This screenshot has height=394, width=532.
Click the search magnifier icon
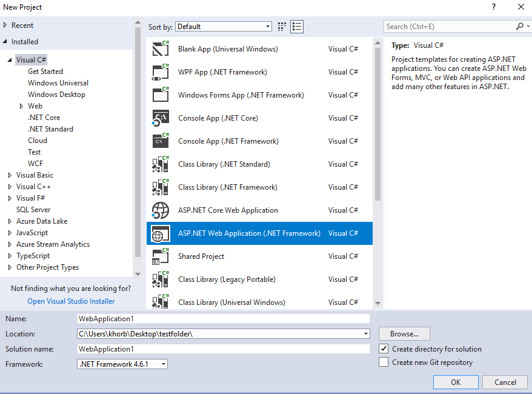519,26
